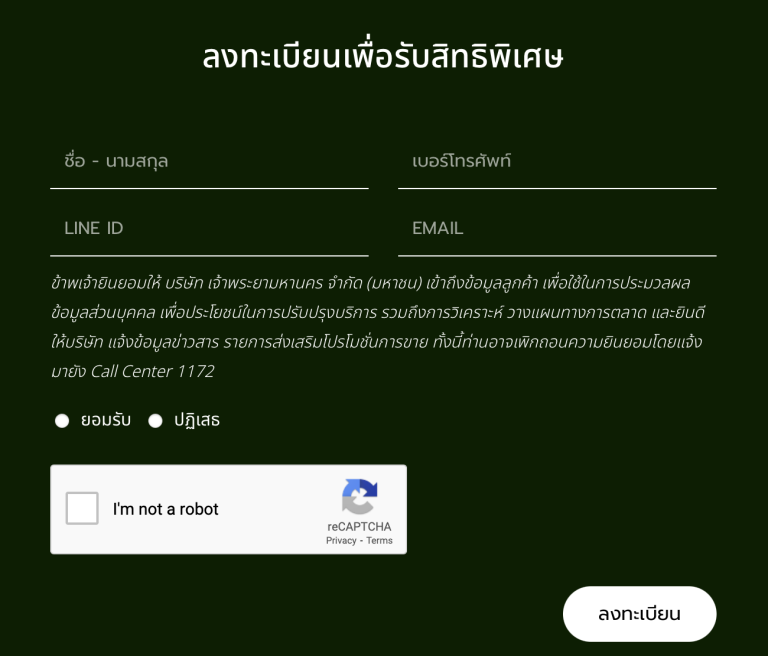Screen dimensions: 768x656
Task: Click the ลงทะเบียนเพื่อรับสิทธิพิเศษ heading
Action: (x=383, y=55)
